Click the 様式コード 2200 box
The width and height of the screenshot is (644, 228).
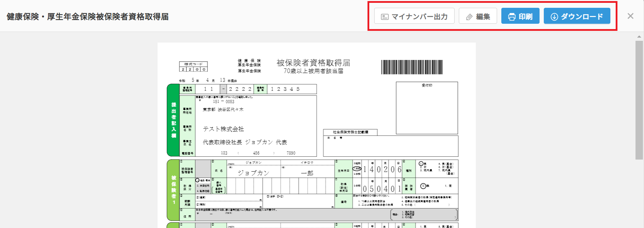click(x=193, y=67)
